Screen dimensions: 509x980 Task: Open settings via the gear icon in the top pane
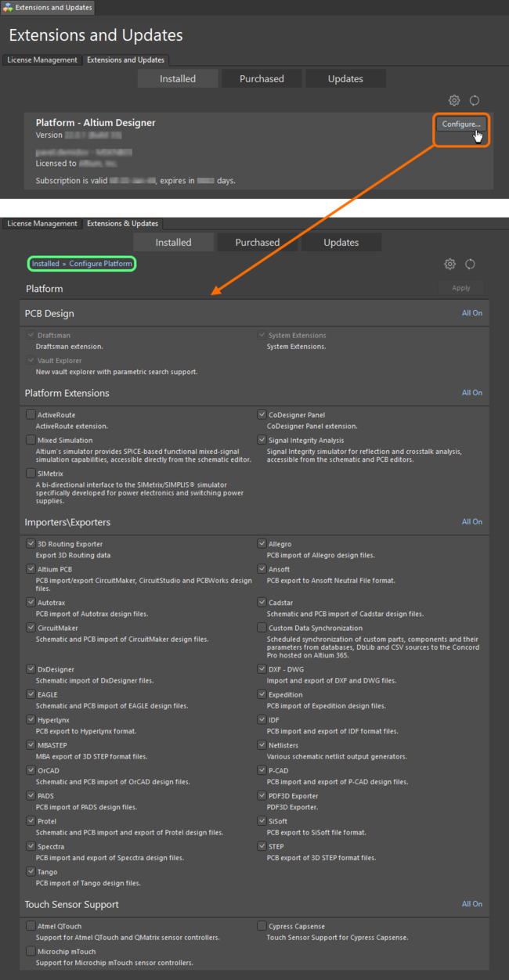454,100
